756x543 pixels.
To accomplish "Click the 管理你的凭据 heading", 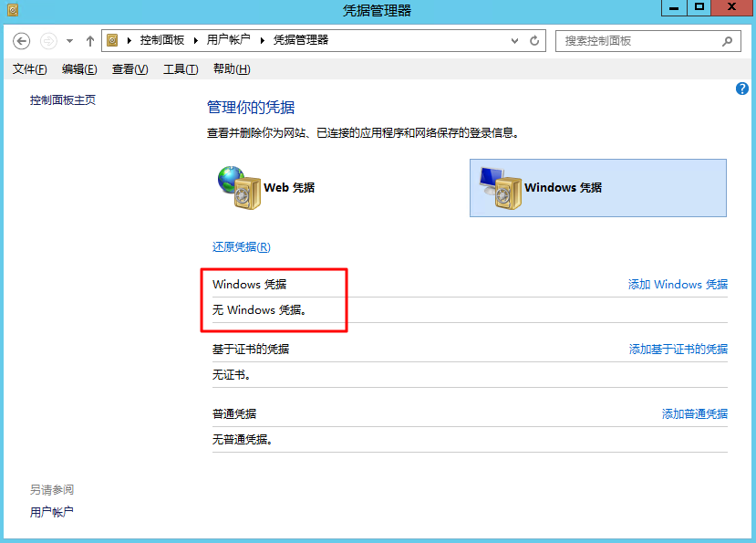I will 251,107.
